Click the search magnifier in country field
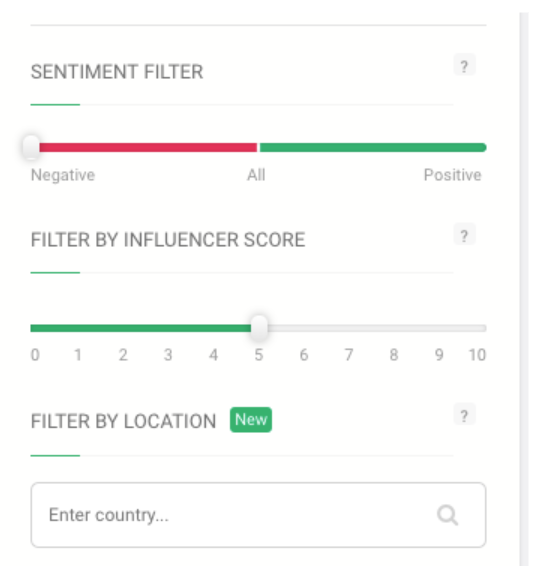The width and height of the screenshot is (538, 570). click(447, 515)
